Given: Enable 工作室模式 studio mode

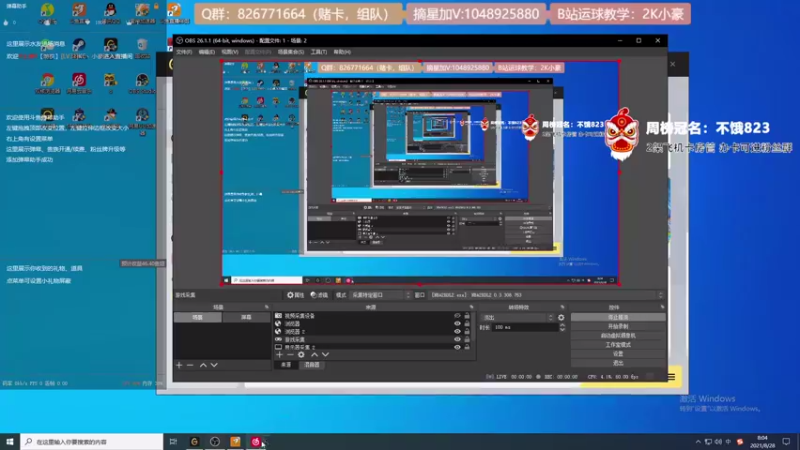Looking at the screenshot, I should click(x=618, y=345).
